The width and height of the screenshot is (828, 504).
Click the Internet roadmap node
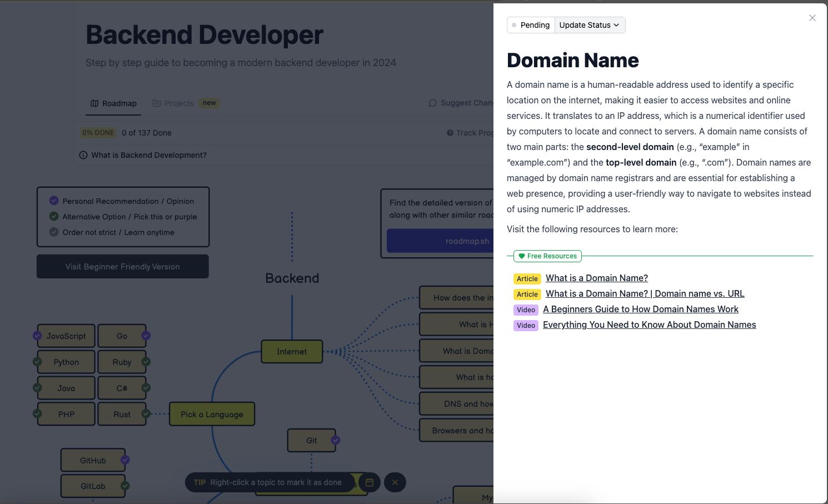pyautogui.click(x=292, y=352)
